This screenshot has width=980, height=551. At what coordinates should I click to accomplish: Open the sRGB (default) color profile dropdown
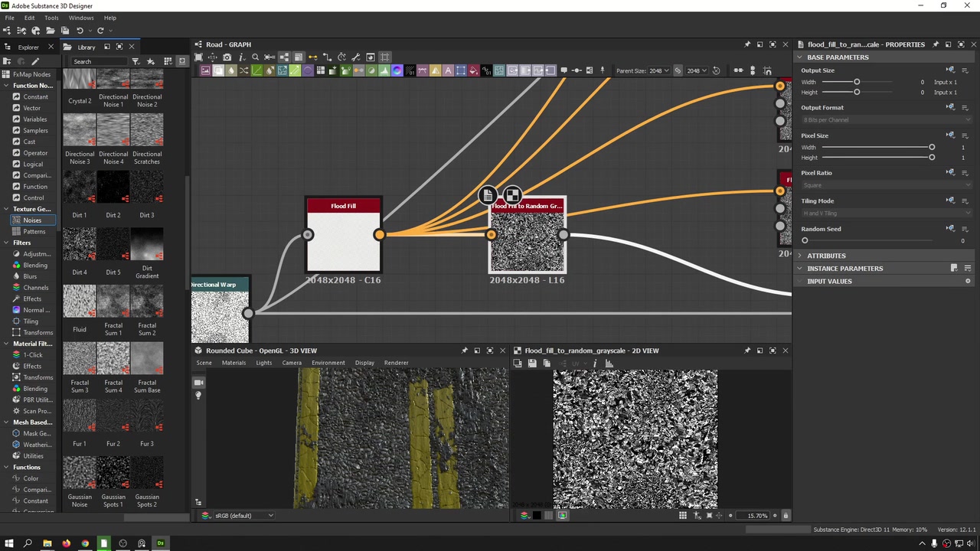[239, 516]
